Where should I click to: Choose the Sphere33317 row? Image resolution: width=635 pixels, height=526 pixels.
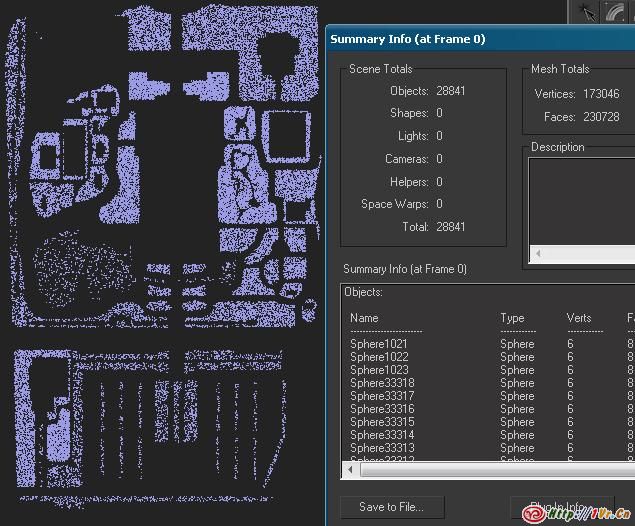pos(382,396)
